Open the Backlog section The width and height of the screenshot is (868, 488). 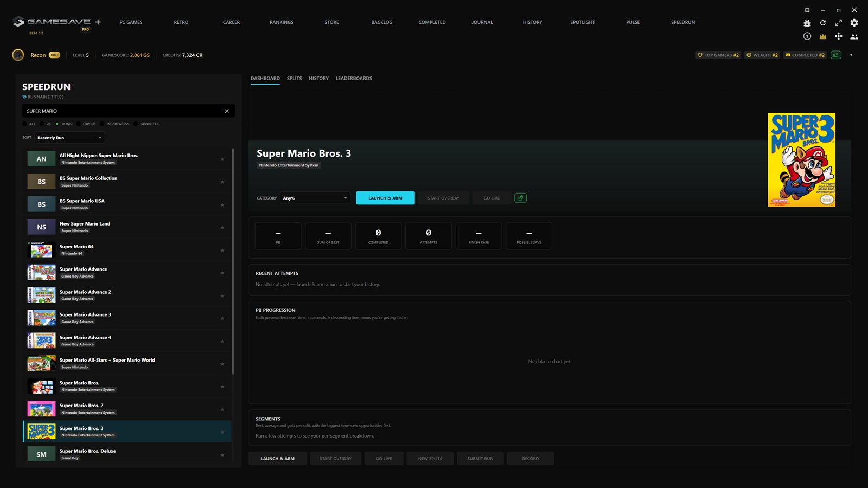(382, 22)
